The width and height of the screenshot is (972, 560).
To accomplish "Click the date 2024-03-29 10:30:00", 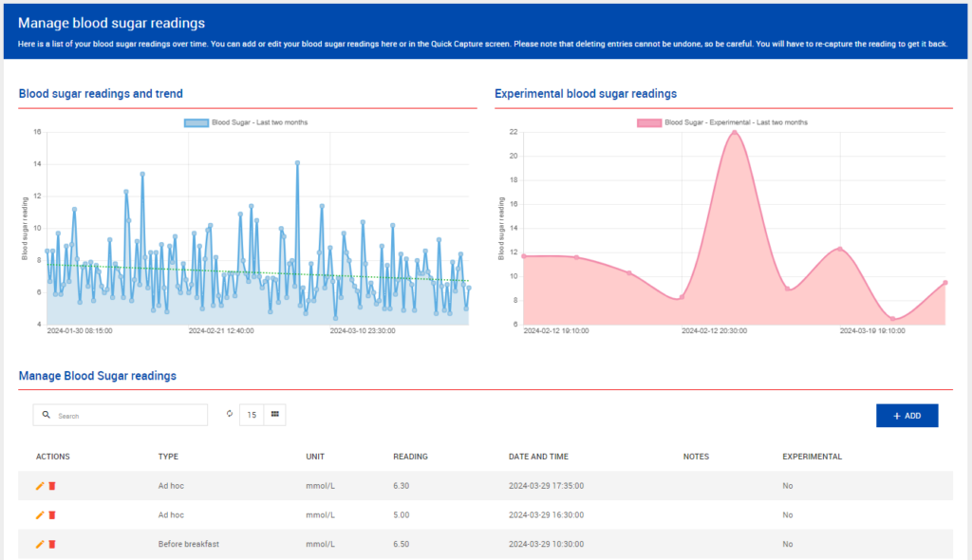I will [x=546, y=545].
